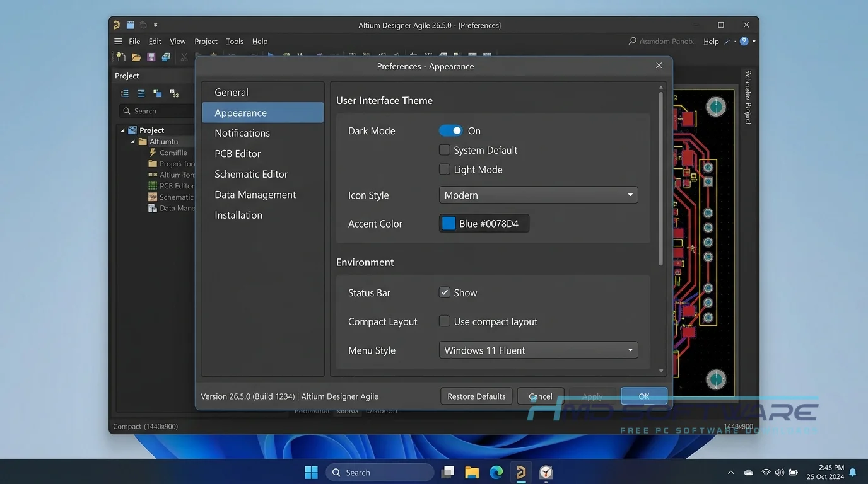The width and height of the screenshot is (868, 484).
Task: Click the Preferences dialog vertical scrollbar
Action: click(661, 178)
